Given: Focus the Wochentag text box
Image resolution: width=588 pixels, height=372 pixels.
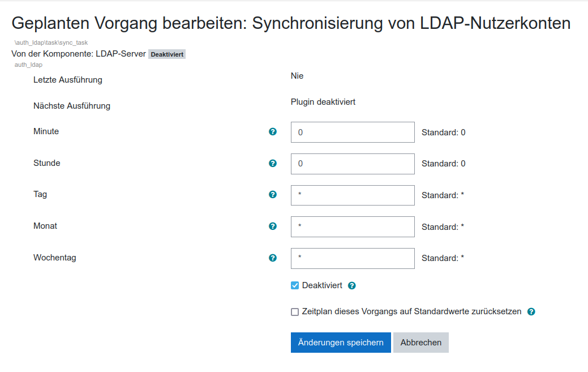Looking at the screenshot, I should [x=353, y=258].
